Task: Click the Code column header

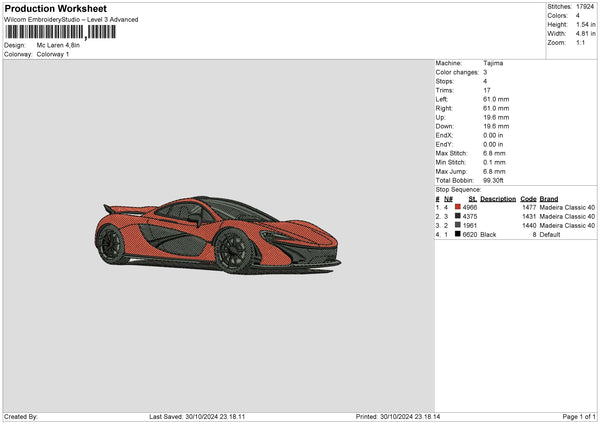Action: tap(528, 199)
